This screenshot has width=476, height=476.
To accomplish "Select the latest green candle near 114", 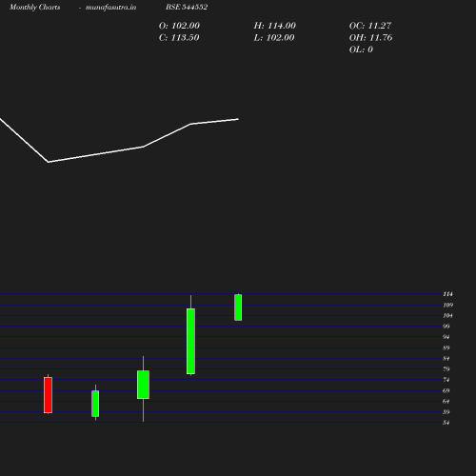I will coord(238,307).
